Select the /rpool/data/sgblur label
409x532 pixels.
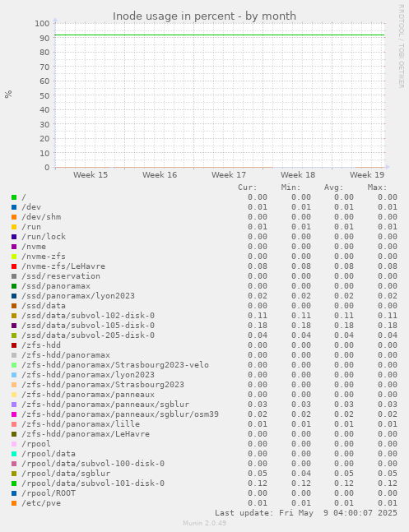tap(66, 474)
